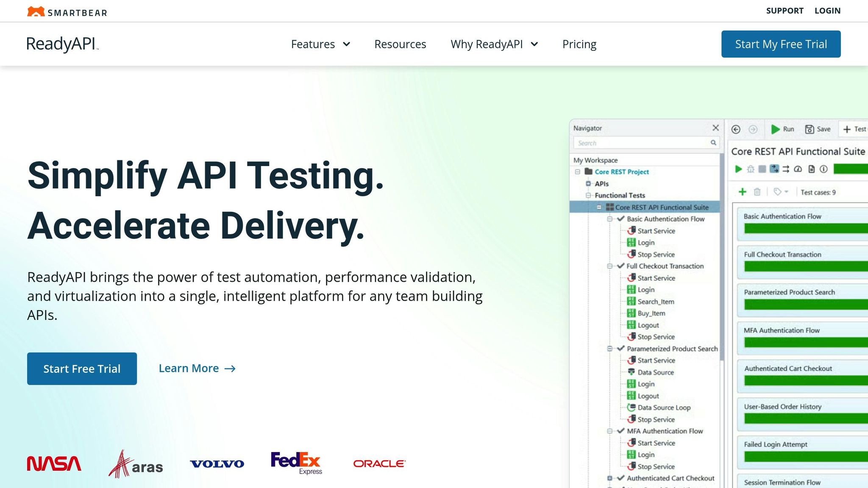Click the Data Source step icon
The width and height of the screenshot is (868, 488).
click(632, 372)
